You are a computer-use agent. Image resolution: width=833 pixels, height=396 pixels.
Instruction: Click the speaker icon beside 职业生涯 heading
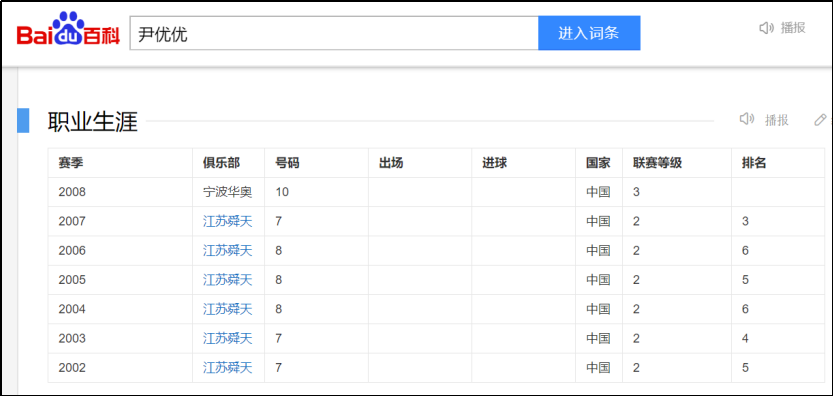(x=747, y=119)
